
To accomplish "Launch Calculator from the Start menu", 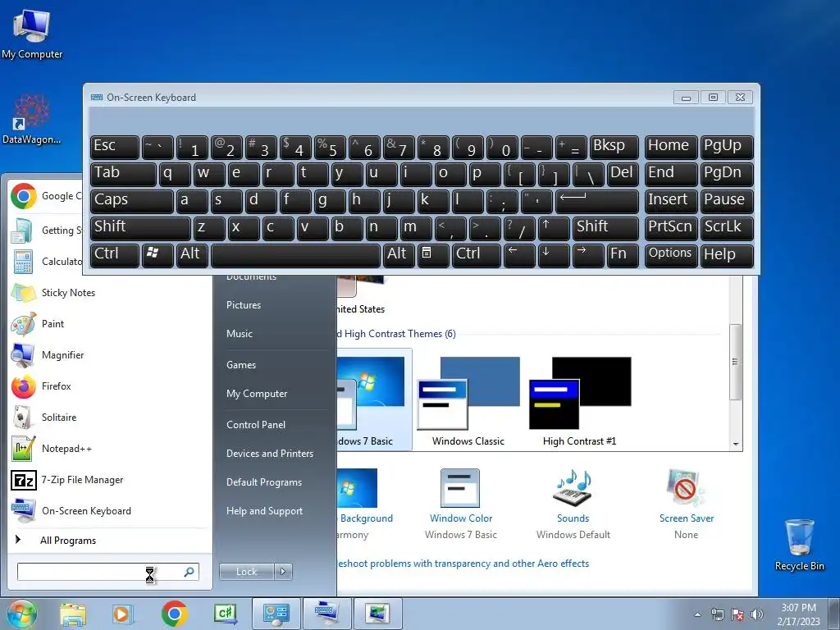I will 46,262.
